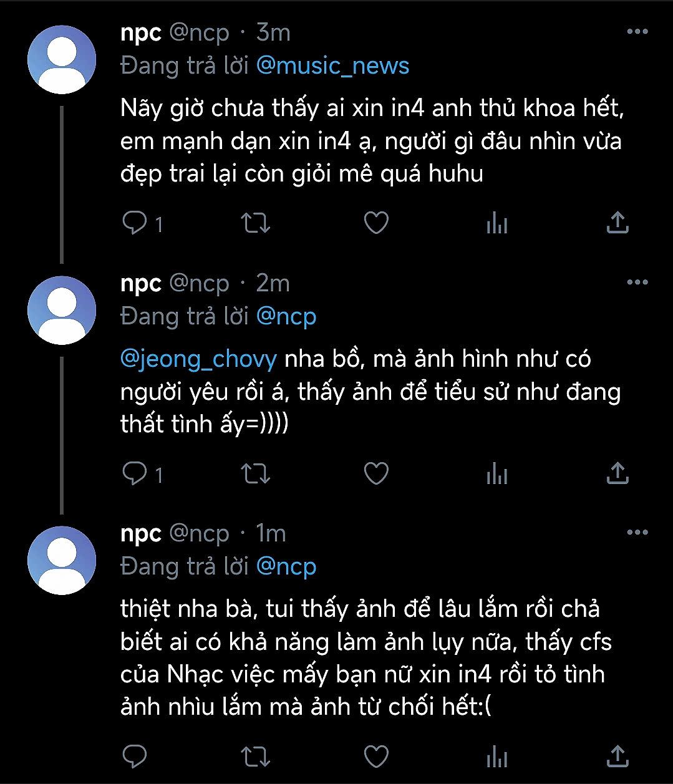Image resolution: width=673 pixels, height=784 pixels.
Task: View analytics of the 3m ago tweet
Action: click(x=497, y=223)
